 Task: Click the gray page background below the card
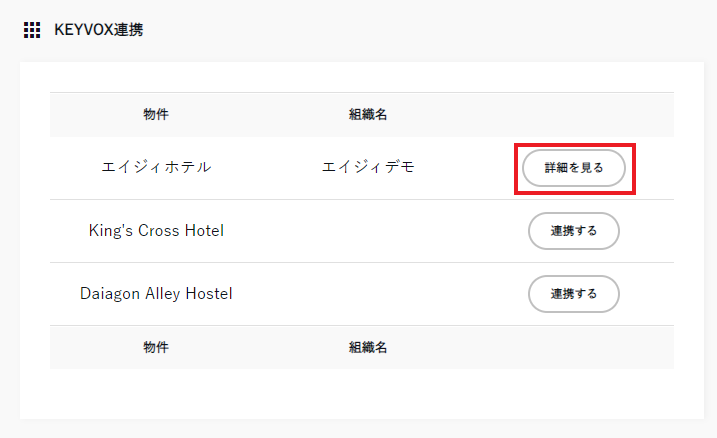[x=360, y=429]
